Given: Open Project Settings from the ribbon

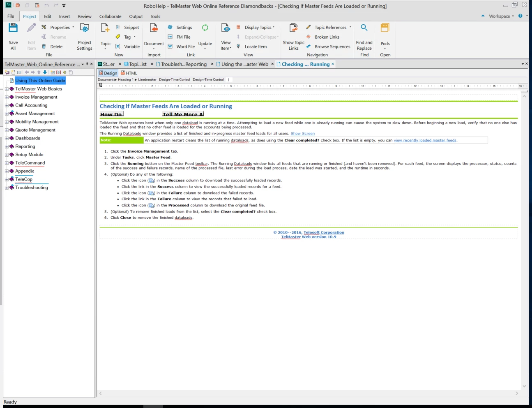Looking at the screenshot, I should tap(85, 37).
